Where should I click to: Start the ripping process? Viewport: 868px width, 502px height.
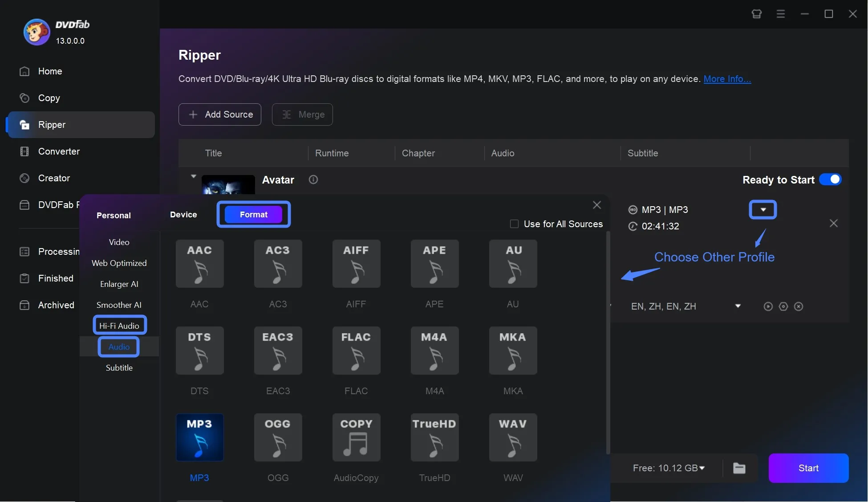coord(808,468)
